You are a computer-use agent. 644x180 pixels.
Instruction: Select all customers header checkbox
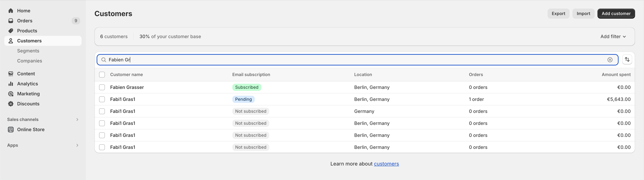102,74
